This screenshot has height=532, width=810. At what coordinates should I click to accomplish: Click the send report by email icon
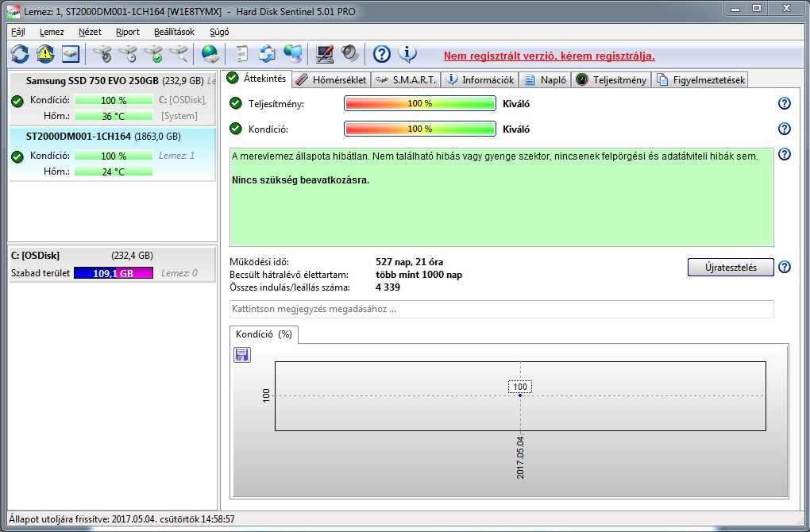click(267, 54)
